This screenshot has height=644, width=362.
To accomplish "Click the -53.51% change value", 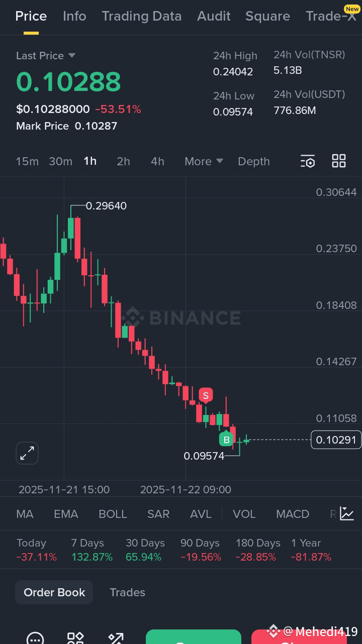I will coord(118,109).
